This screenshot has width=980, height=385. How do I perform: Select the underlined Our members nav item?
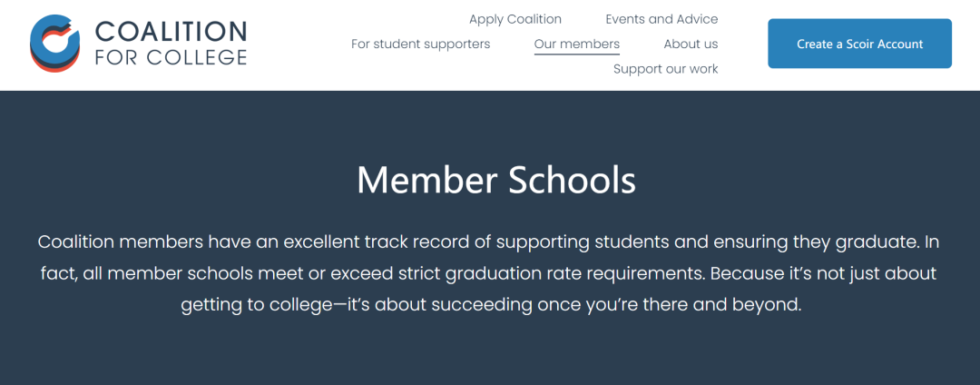click(577, 44)
